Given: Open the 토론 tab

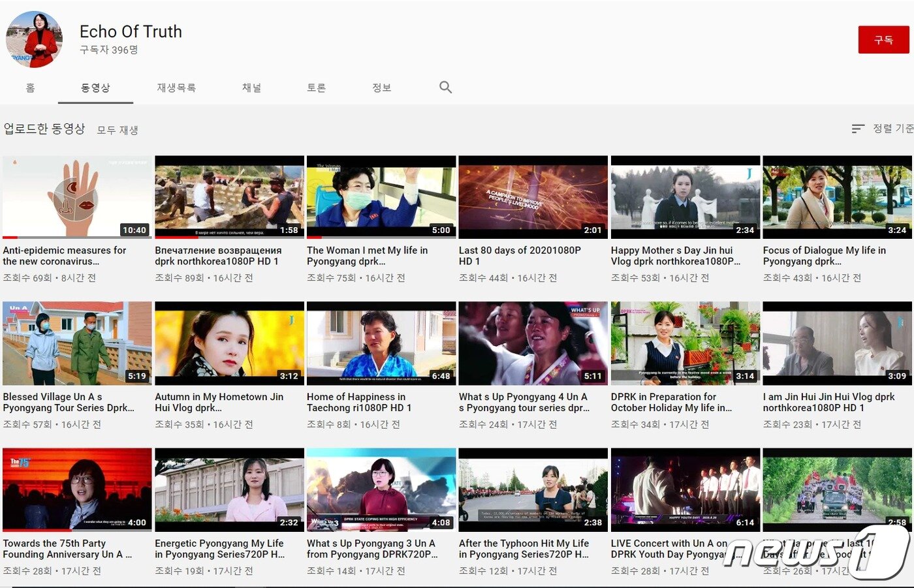Looking at the screenshot, I should (316, 87).
